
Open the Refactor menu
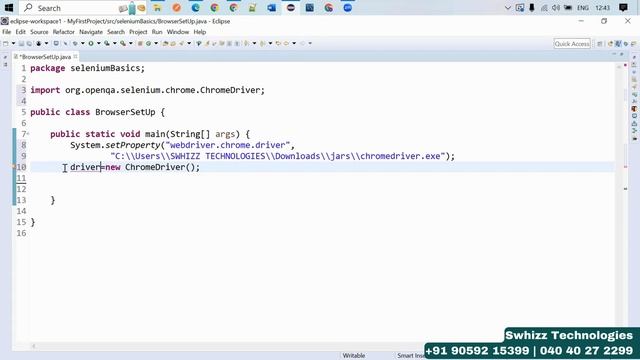tap(64, 32)
